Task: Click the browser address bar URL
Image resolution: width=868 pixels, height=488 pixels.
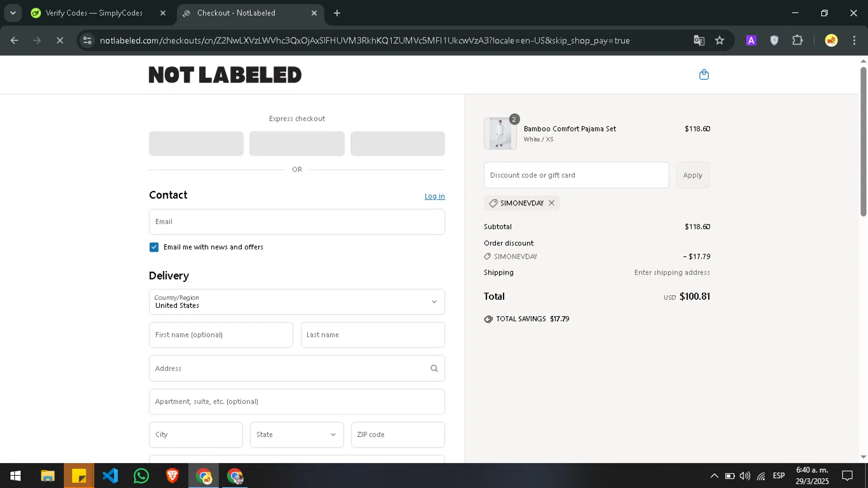Action: point(365,41)
